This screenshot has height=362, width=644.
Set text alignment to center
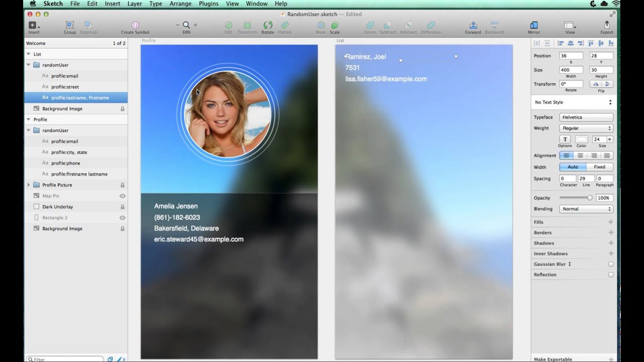(x=580, y=155)
